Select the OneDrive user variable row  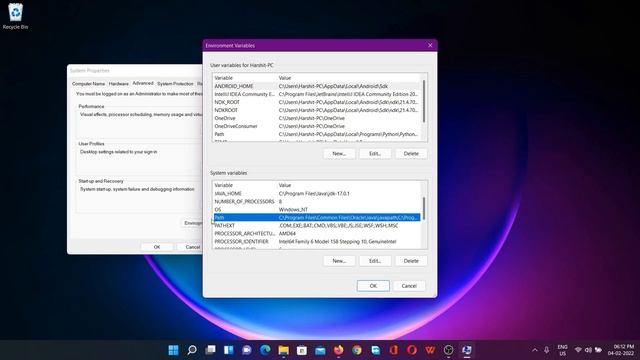click(317, 118)
